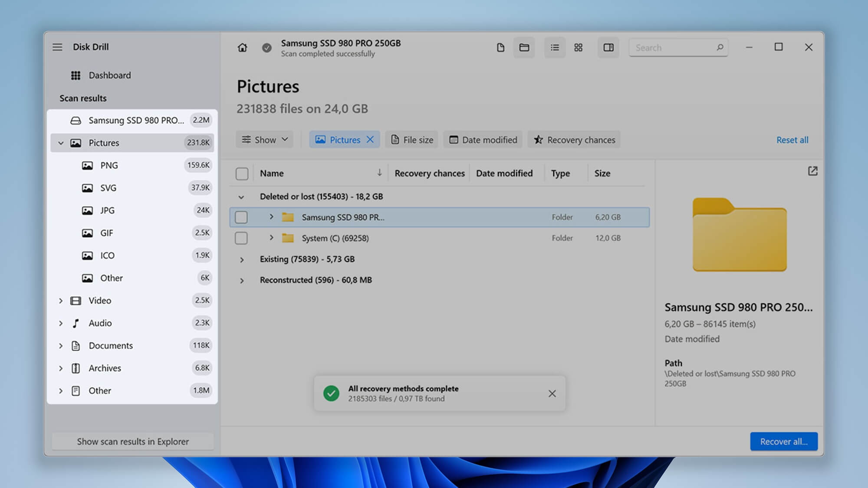Switch to file view icon in toolbar
This screenshot has width=868, height=488.
500,48
